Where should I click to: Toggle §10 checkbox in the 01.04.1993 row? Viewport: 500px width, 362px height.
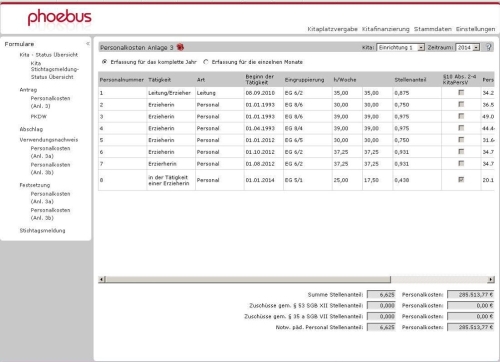(461, 128)
